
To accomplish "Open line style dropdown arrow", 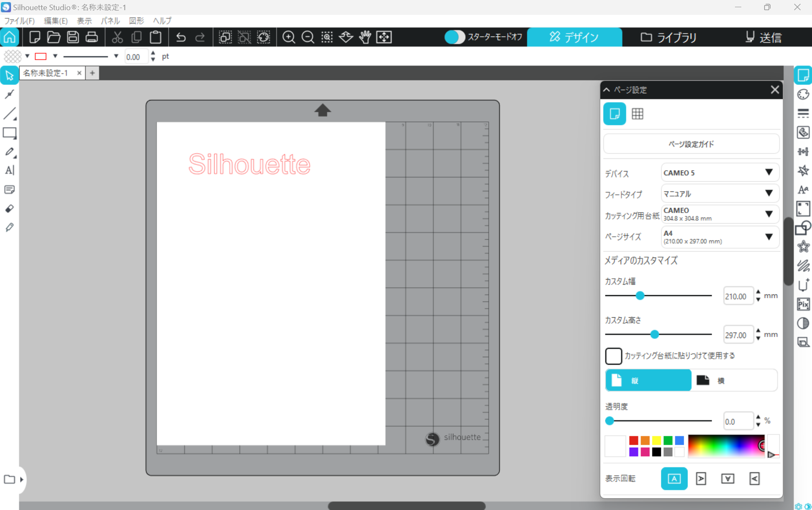I will click(116, 56).
